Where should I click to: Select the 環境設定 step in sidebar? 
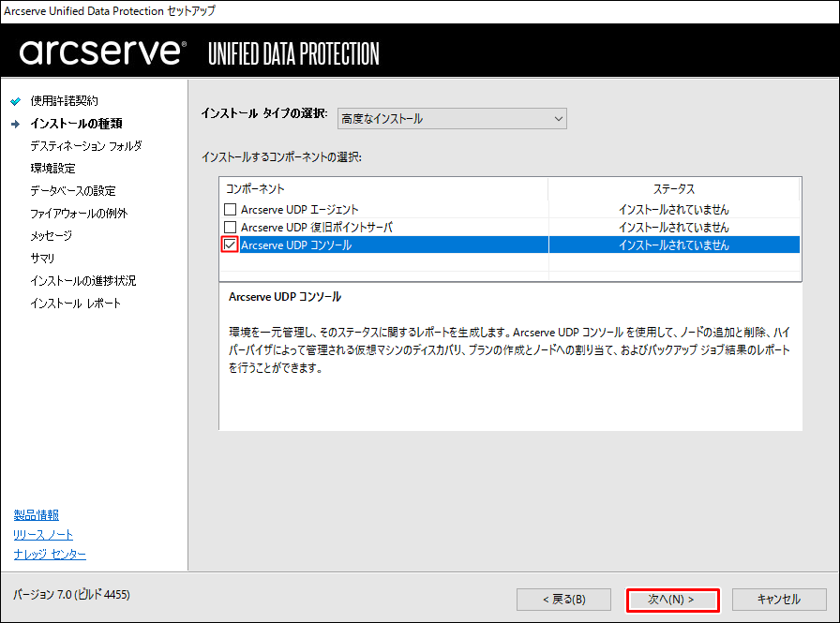pos(52,168)
